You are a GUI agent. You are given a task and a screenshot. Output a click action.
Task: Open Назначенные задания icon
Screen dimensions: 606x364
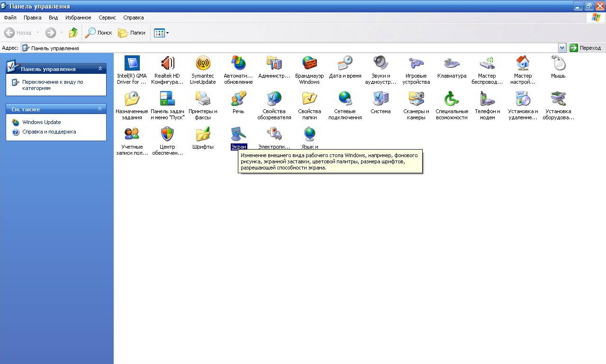(x=132, y=98)
